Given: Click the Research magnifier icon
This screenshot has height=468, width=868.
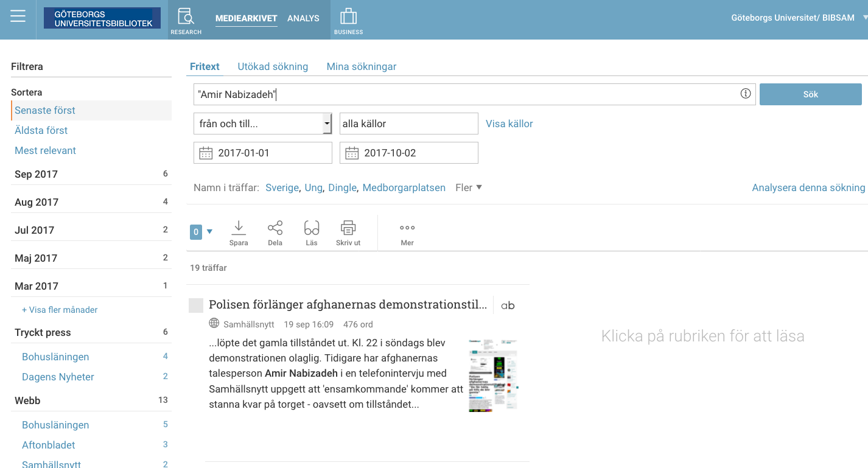Looking at the screenshot, I should click(186, 17).
